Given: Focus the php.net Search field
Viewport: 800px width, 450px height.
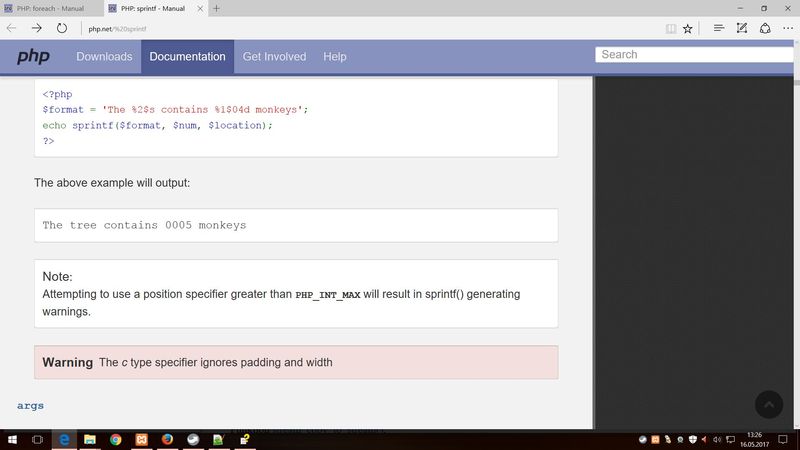Looking at the screenshot, I should click(694, 55).
